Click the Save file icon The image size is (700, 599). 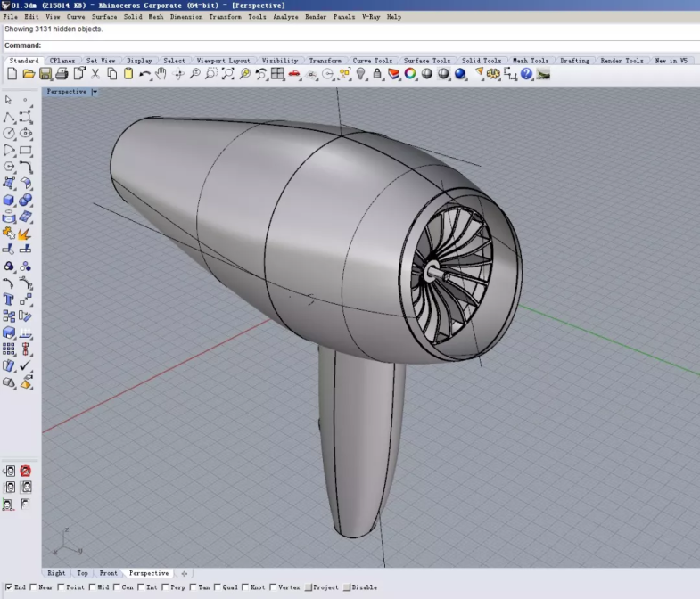45,74
